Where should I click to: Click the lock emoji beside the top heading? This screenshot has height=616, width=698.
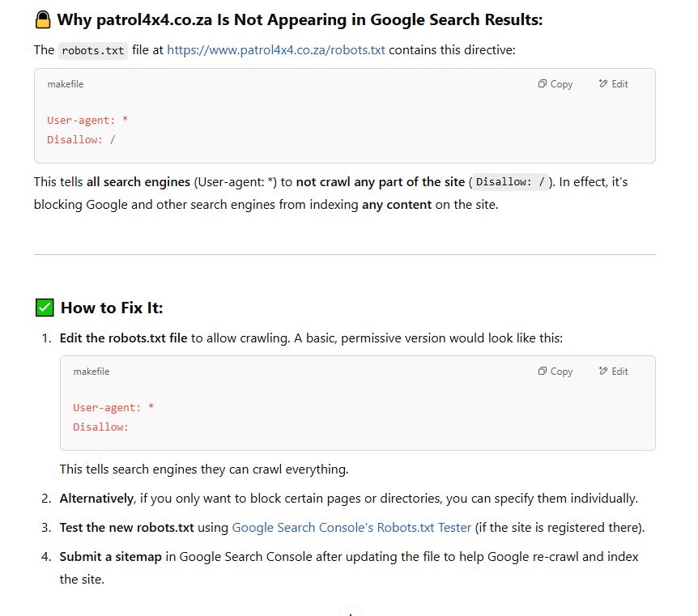click(x=43, y=20)
